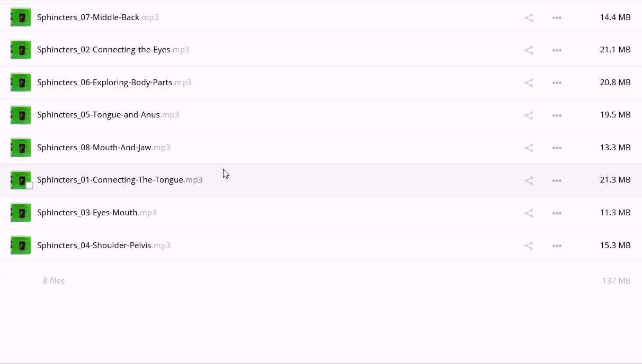Share the Sphincters_03-Eyes-Mouth file
The width and height of the screenshot is (642, 364).
pos(529,213)
